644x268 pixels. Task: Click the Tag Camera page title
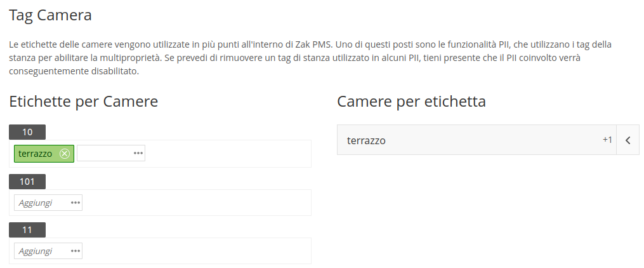(x=50, y=15)
